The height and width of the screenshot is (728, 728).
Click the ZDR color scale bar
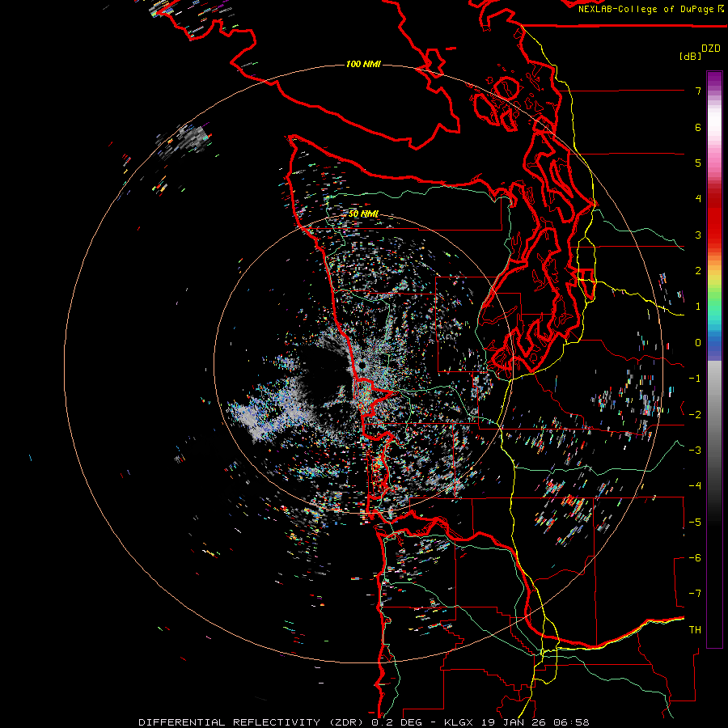tap(714, 359)
